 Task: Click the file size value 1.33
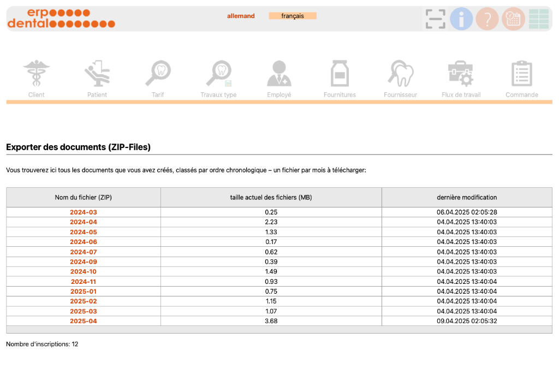click(271, 232)
